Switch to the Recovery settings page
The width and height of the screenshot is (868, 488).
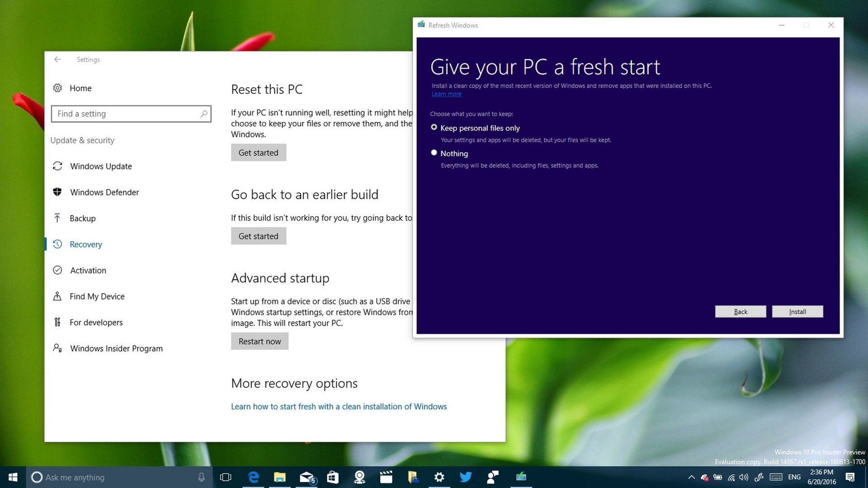pos(86,244)
